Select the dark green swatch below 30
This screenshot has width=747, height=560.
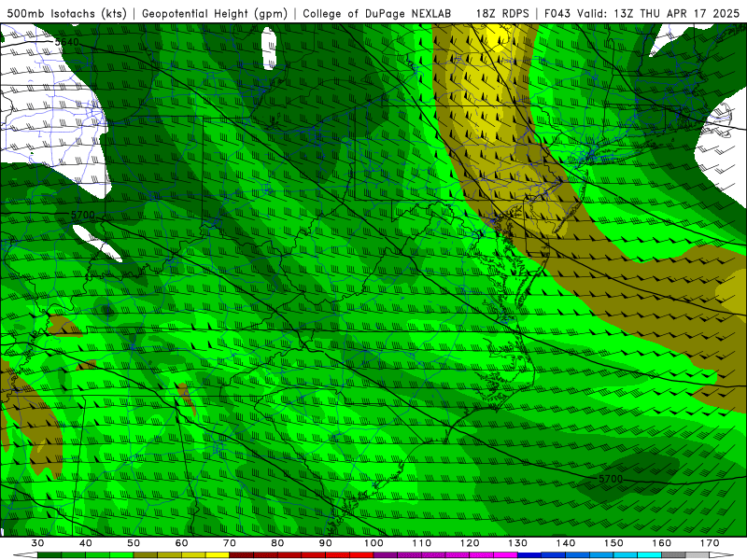pyautogui.click(x=49, y=555)
